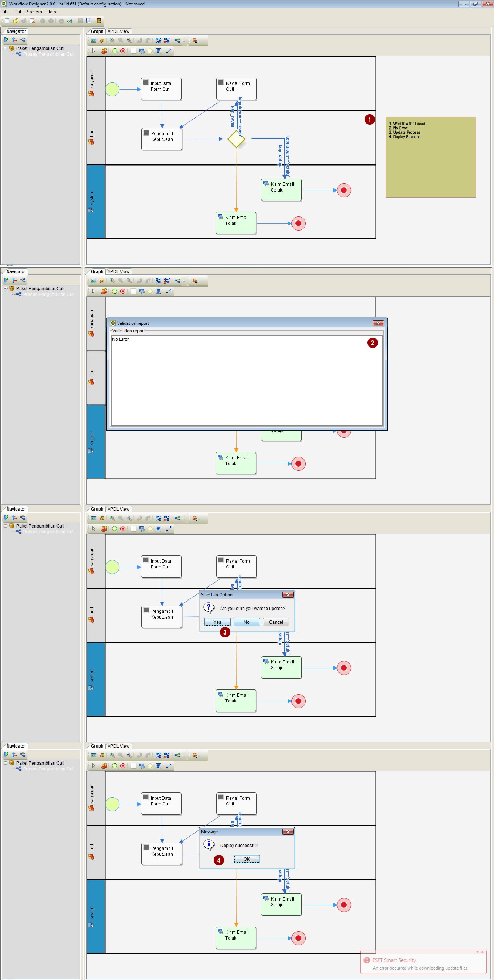Dismiss the ESET Smart Security notification

click(x=482, y=952)
